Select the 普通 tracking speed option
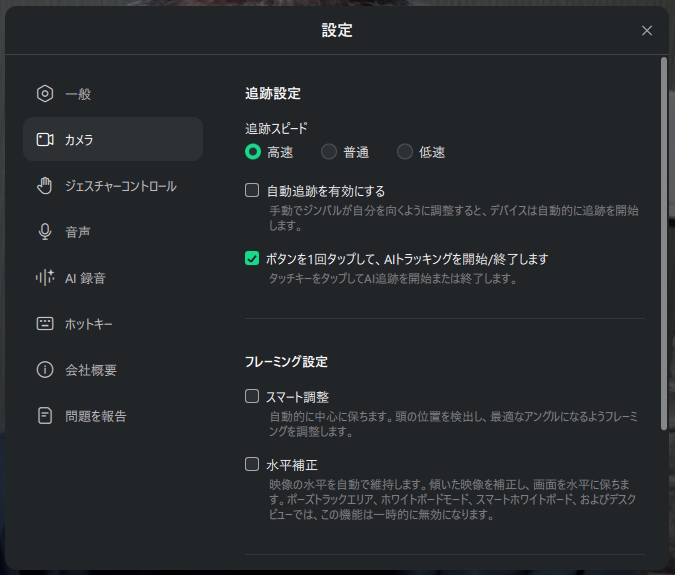Screen dimensions: 675x575 [329, 152]
